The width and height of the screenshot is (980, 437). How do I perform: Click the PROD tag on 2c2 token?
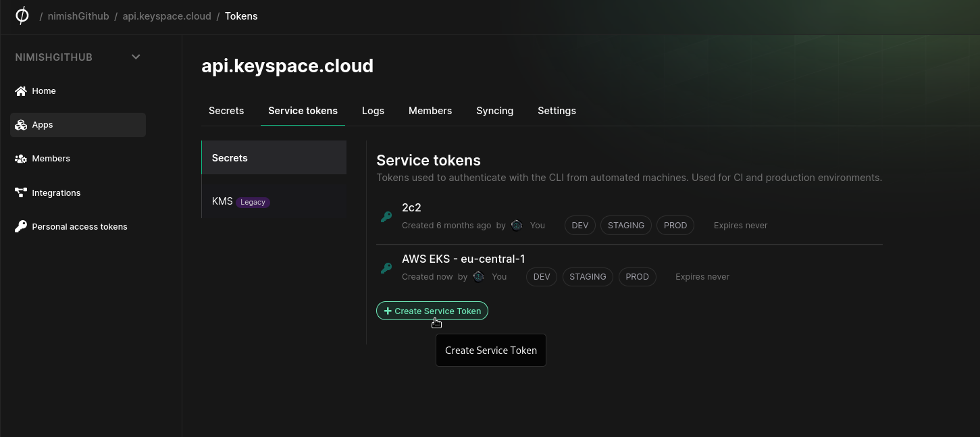click(x=675, y=226)
